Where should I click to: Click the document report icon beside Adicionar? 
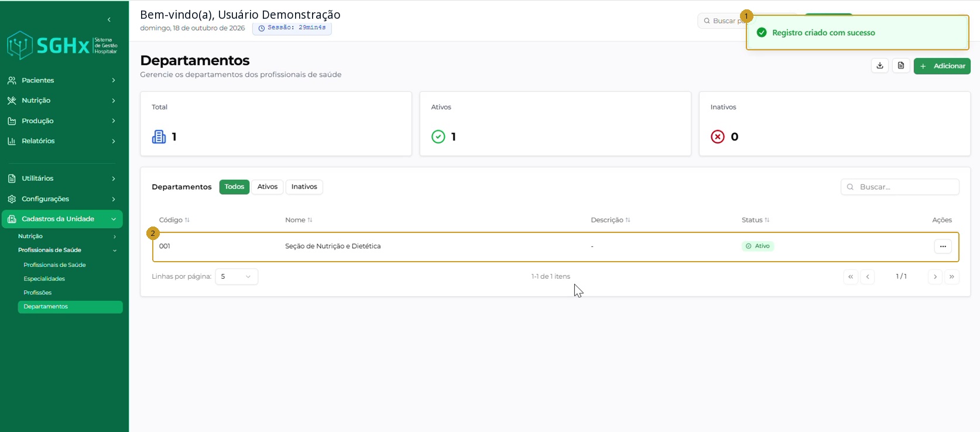coord(901,66)
